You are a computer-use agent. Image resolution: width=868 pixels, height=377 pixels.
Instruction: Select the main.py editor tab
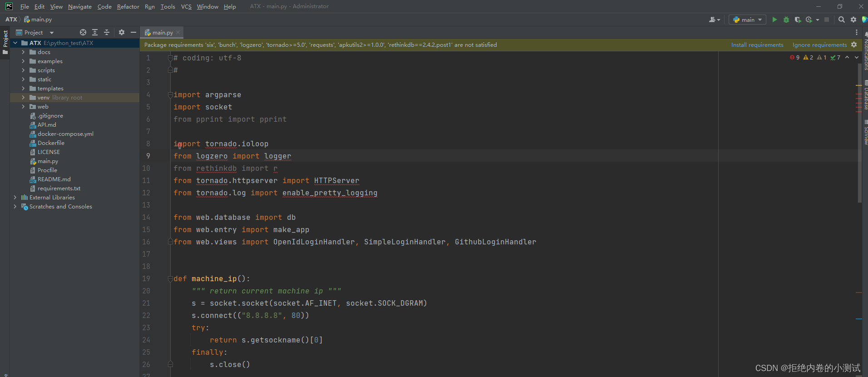[x=162, y=32]
